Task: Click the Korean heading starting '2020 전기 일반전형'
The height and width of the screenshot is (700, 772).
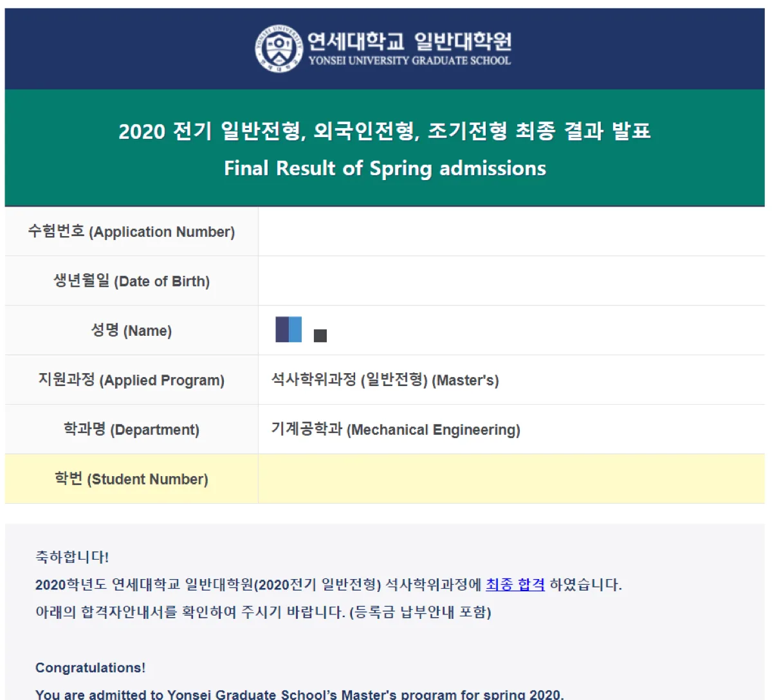Action: click(x=385, y=131)
